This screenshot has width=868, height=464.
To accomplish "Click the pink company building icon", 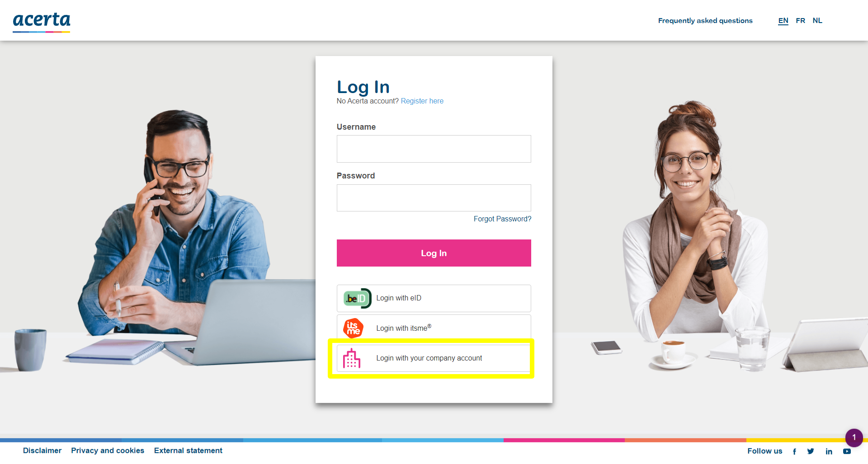I will point(352,358).
